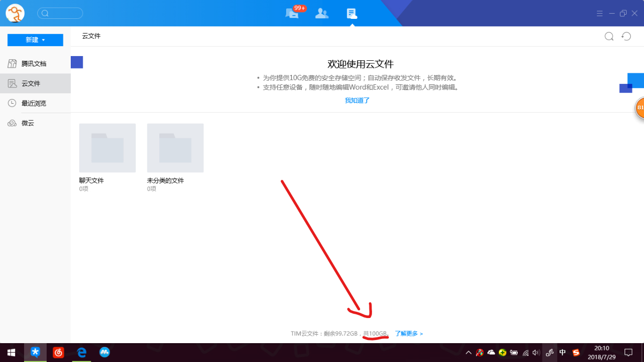Click the green plus security tray icon
The image size is (644, 362).
(503, 353)
